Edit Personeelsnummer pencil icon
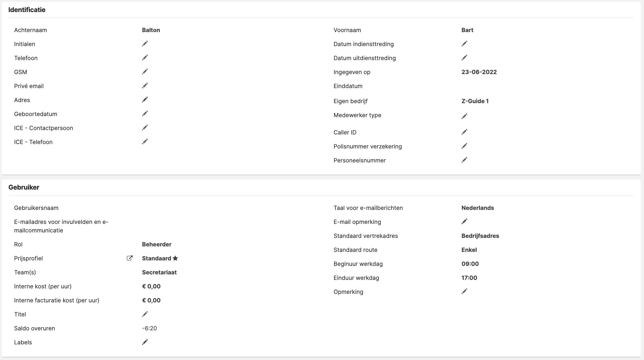 point(464,160)
